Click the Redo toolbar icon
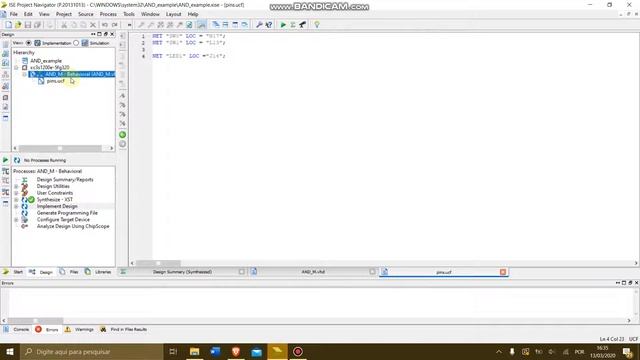 [x=115, y=25]
